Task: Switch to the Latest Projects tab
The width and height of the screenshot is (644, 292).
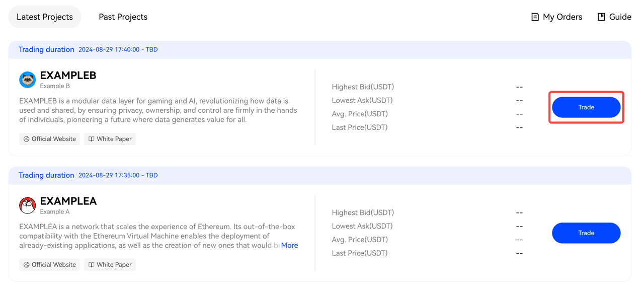Action: [45, 17]
